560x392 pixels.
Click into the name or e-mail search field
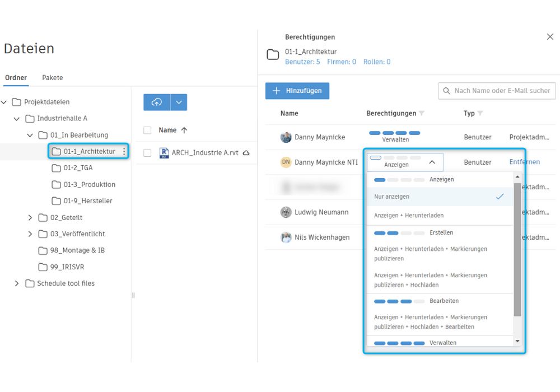pyautogui.click(x=501, y=91)
